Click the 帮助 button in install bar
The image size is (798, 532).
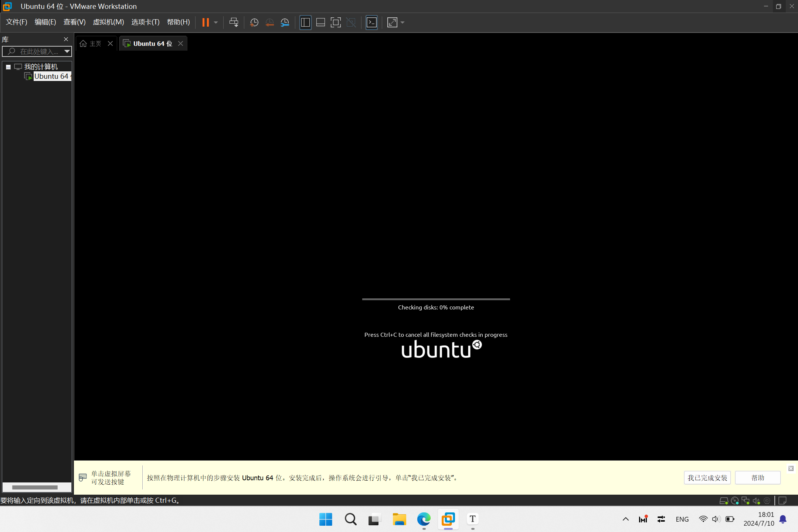758,478
